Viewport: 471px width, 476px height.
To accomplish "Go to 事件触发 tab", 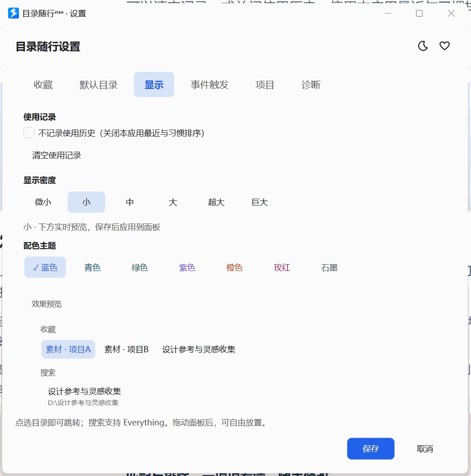I will (x=210, y=85).
